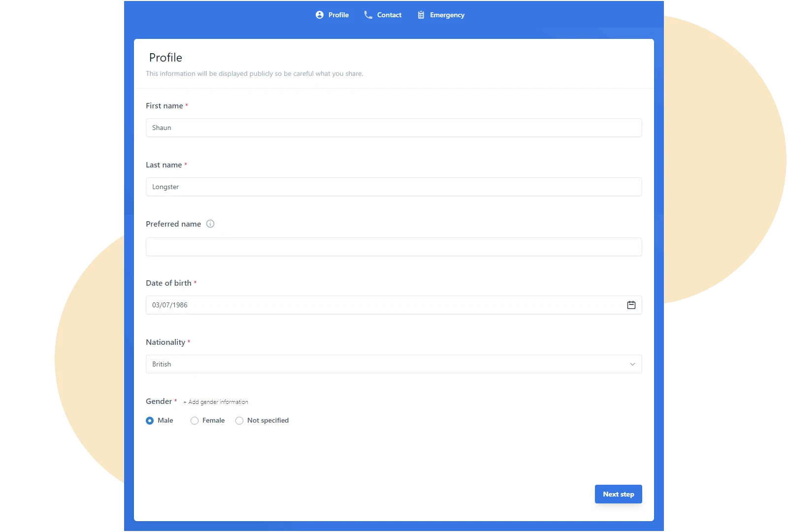Click the Profile person icon in the header
The image size is (788, 532).
320,15
